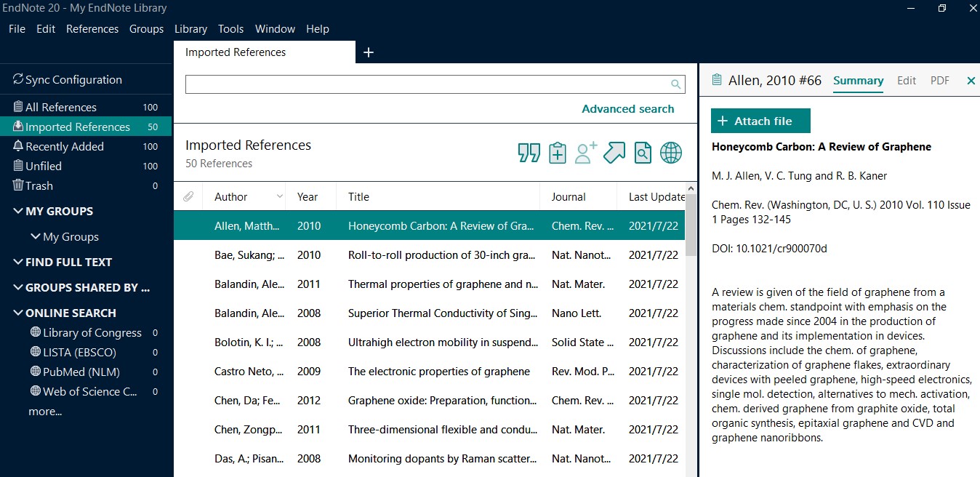Screen dimensions: 980x477
Task: Click the paperclip attachment column icon
Action: tap(188, 196)
